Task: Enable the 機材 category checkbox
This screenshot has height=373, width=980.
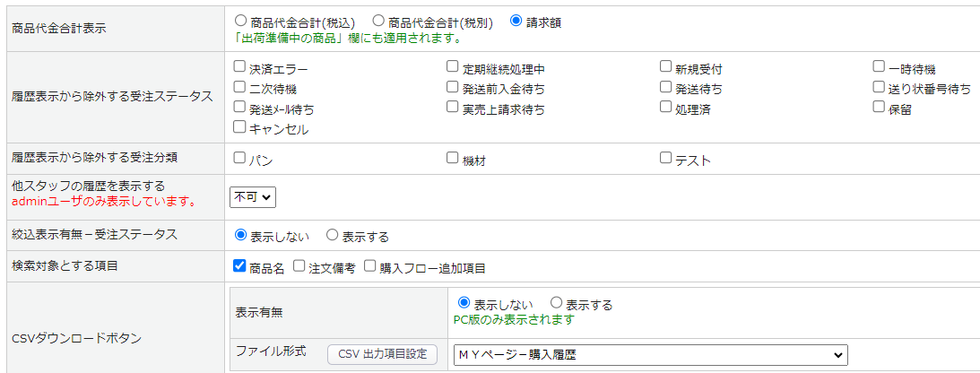Action: [x=453, y=159]
